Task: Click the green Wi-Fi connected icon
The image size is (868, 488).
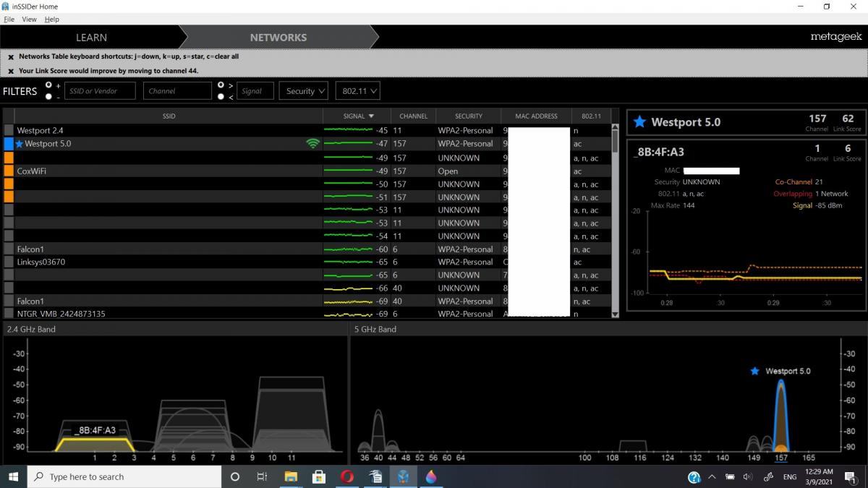Action: click(312, 144)
